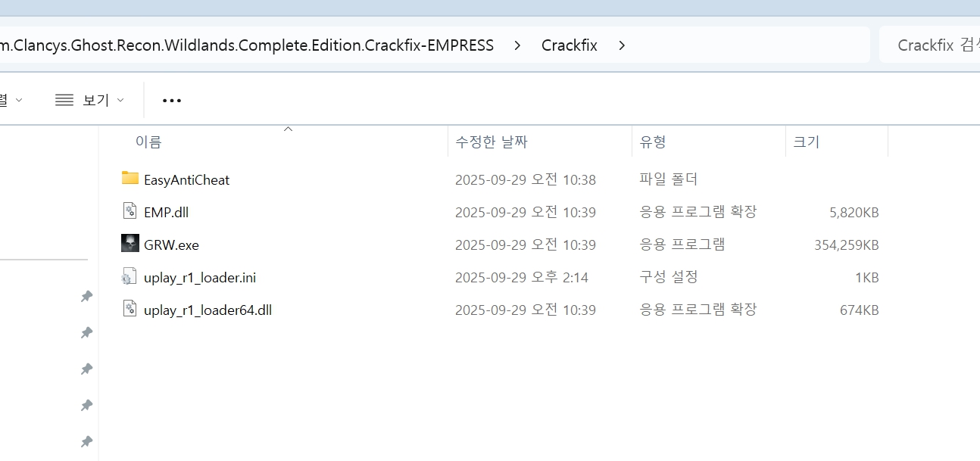Click the 354,259KB size value

[x=846, y=245]
